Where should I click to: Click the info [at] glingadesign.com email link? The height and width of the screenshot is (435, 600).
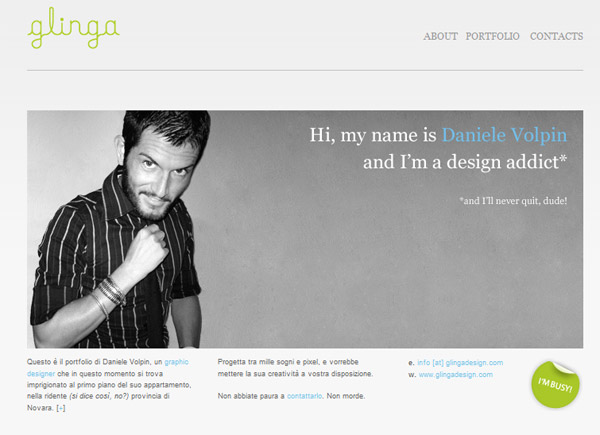(x=460, y=363)
